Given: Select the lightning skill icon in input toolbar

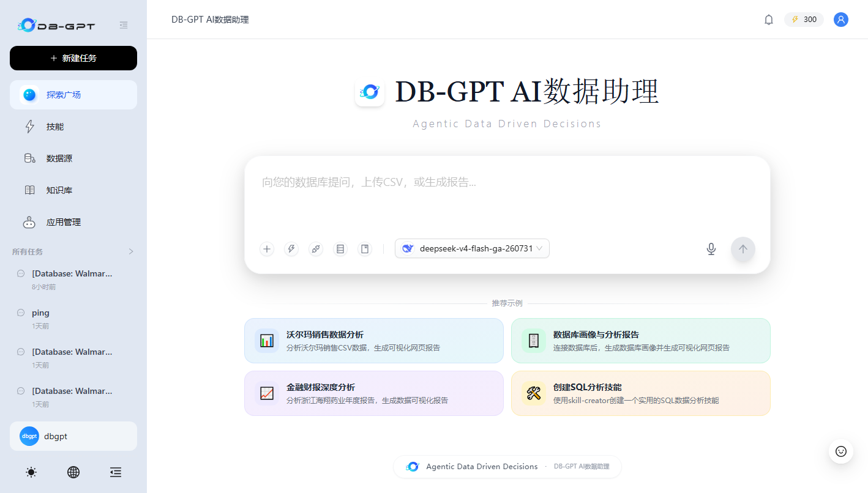Looking at the screenshot, I should 291,249.
